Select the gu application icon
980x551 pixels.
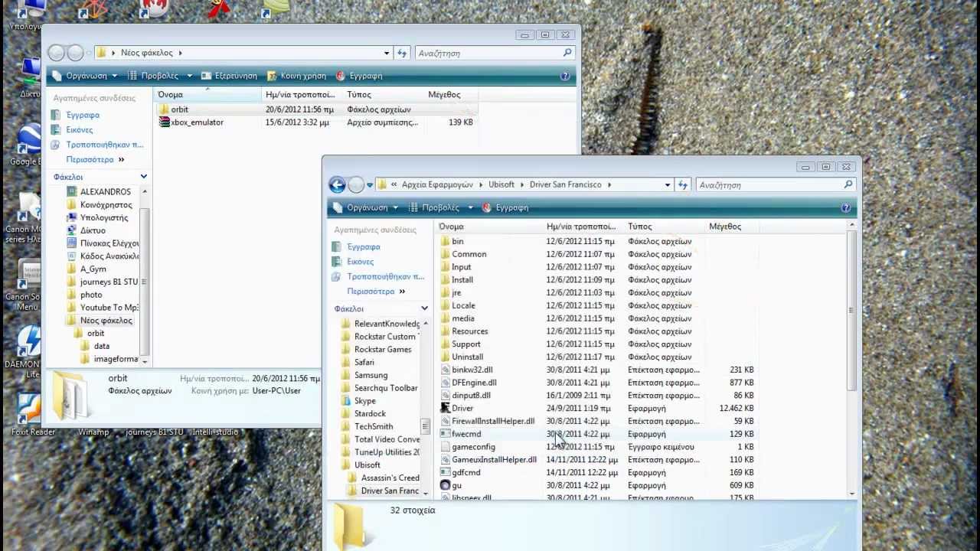click(446, 485)
